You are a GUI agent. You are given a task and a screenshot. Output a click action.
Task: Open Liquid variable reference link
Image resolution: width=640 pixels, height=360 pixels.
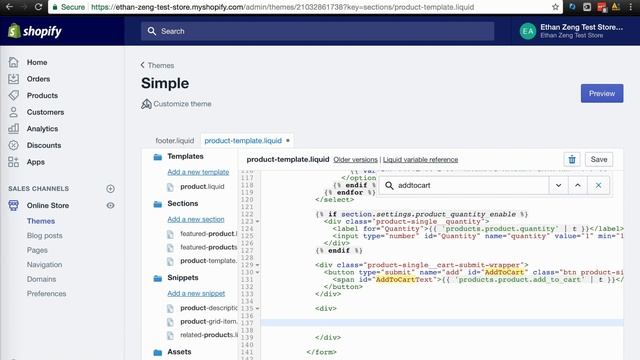coord(420,160)
